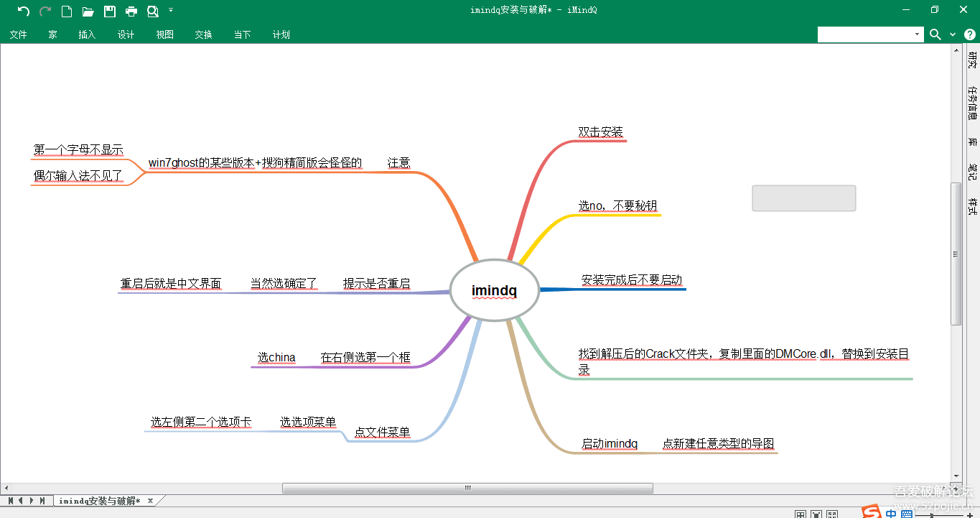
Task: Select the central imindq topic node
Action: click(494, 290)
